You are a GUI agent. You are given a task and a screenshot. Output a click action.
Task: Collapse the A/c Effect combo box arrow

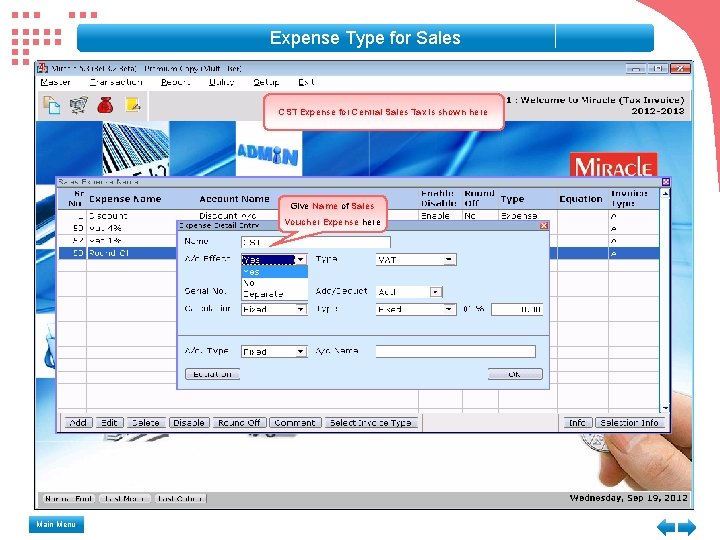pos(300,259)
